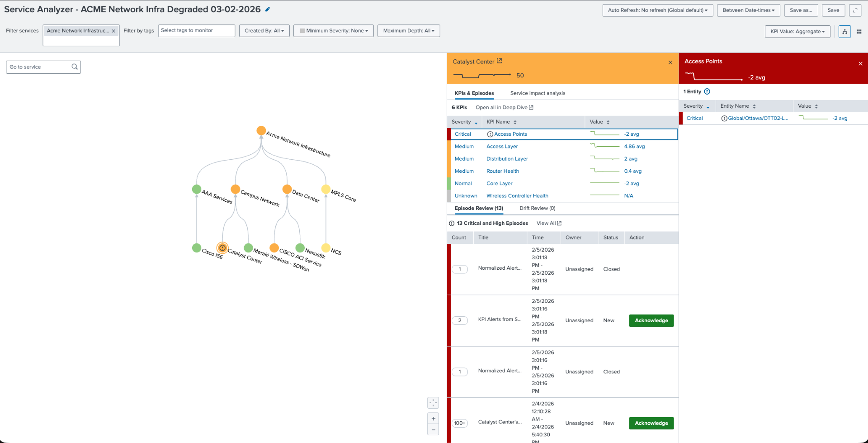
Task: Switch to tree view layout
Action: point(844,32)
